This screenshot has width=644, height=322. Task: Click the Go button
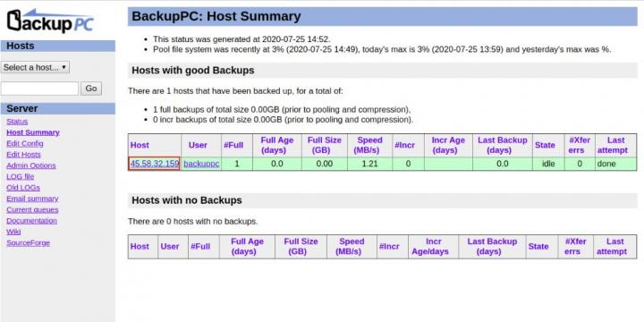[91, 89]
